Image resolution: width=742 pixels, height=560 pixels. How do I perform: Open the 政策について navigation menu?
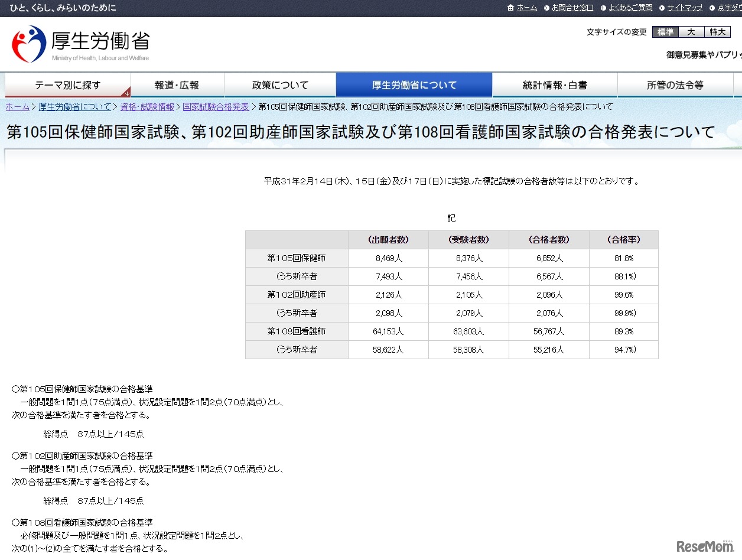pos(279,84)
